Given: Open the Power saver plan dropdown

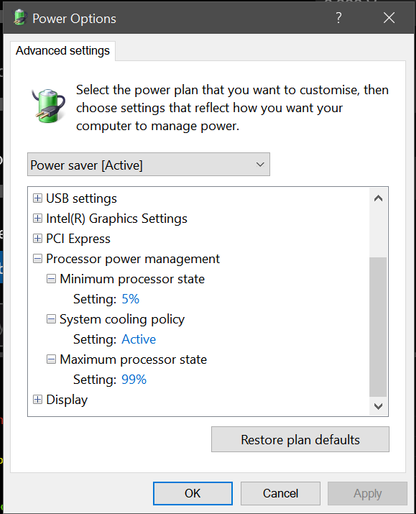Looking at the screenshot, I should pos(148,164).
